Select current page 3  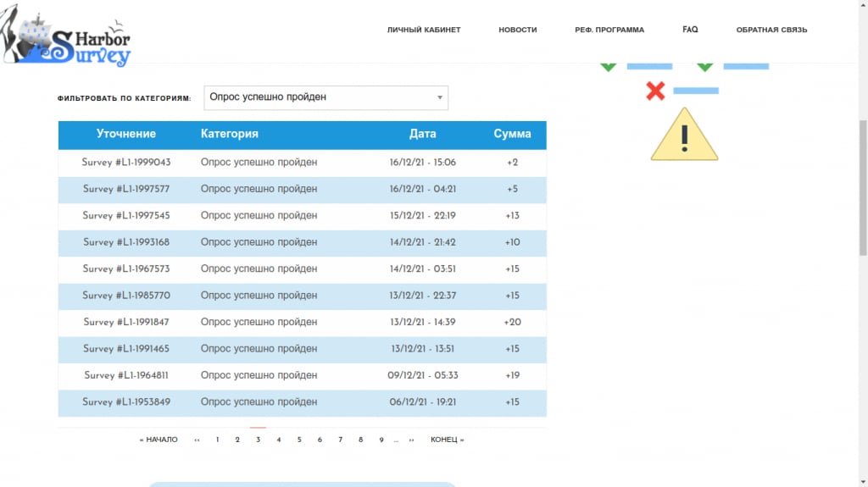pyautogui.click(x=258, y=440)
